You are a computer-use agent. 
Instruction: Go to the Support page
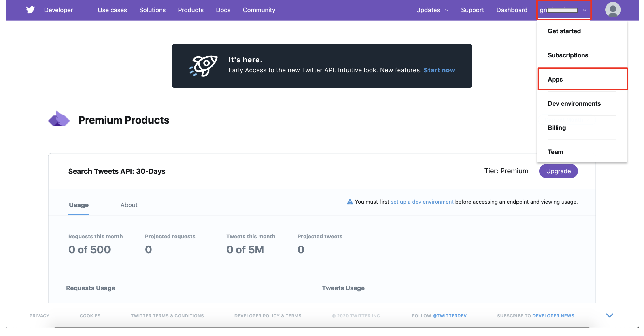coord(472,10)
